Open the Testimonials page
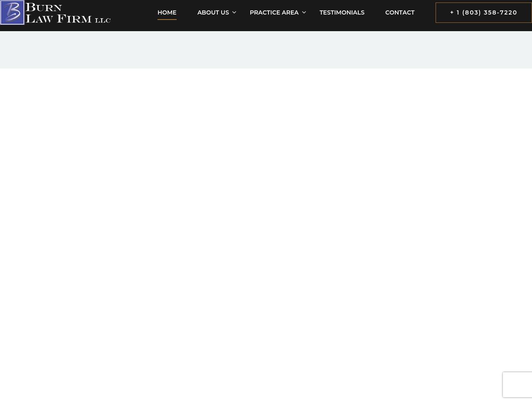Screen dimensions: 532x403 pos(342,12)
